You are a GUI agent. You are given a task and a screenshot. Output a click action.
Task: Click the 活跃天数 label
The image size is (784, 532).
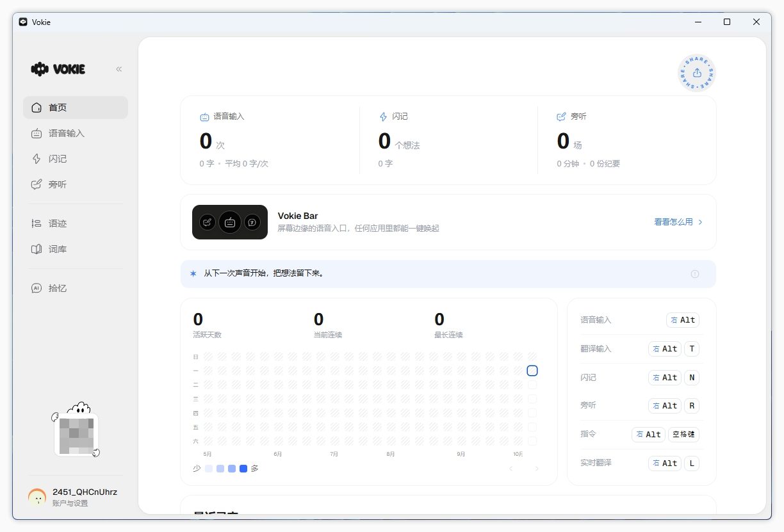point(207,335)
